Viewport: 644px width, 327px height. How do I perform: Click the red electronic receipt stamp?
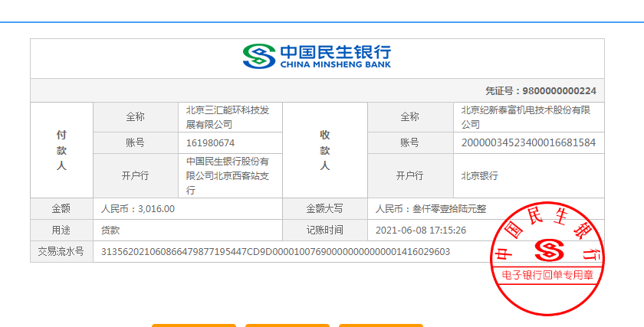(547, 258)
